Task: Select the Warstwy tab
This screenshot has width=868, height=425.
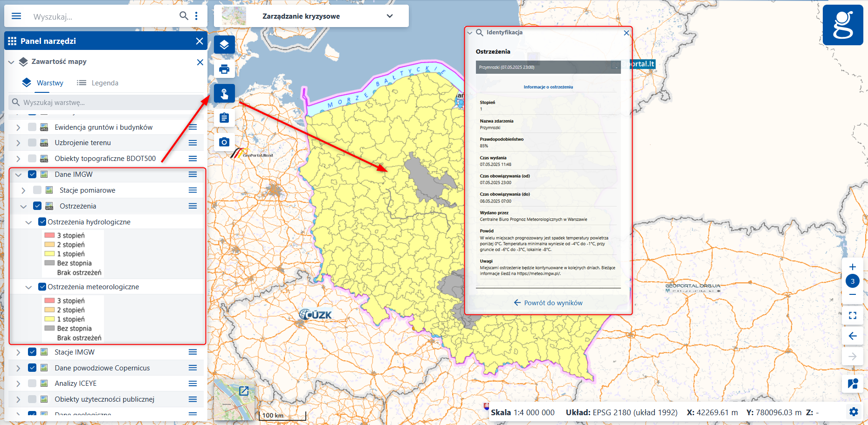Action: (43, 83)
